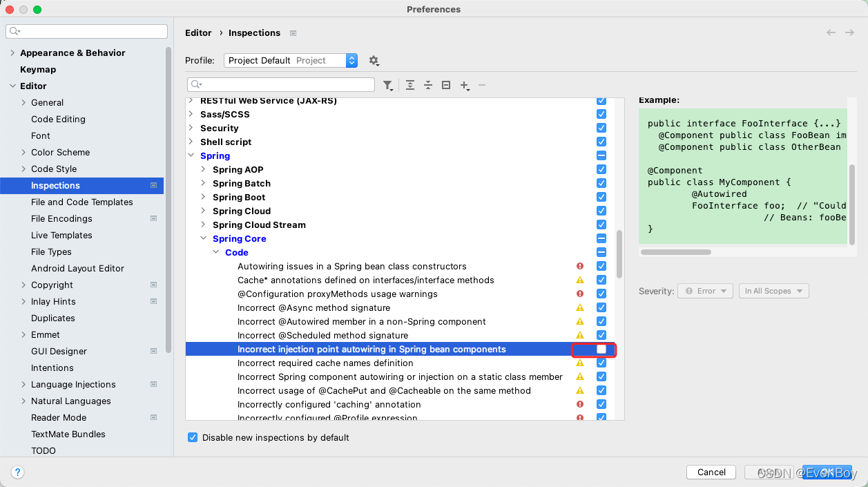Toggle the Spring group checkbox
Image resolution: width=868 pixels, height=487 pixels.
[x=601, y=155]
